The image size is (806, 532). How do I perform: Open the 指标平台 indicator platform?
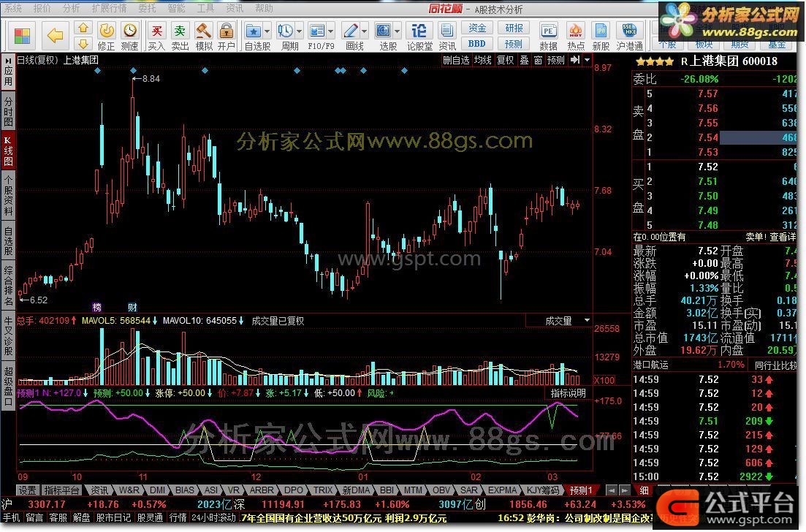click(x=61, y=490)
